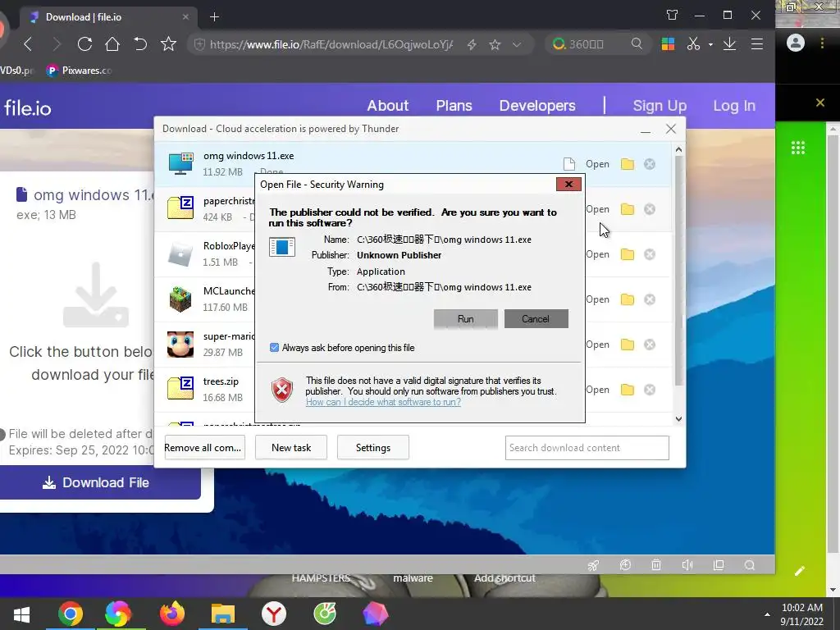840x630 pixels.
Task: Open the trees.zip download
Action: pos(597,390)
